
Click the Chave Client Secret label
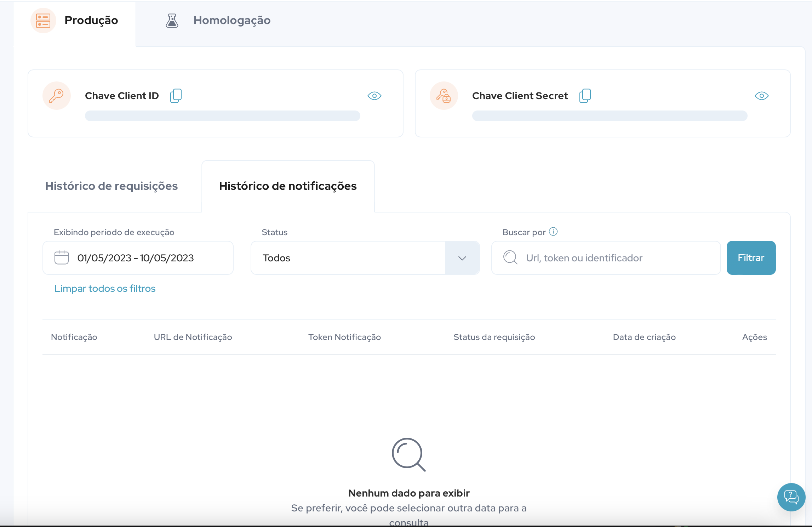(x=520, y=96)
